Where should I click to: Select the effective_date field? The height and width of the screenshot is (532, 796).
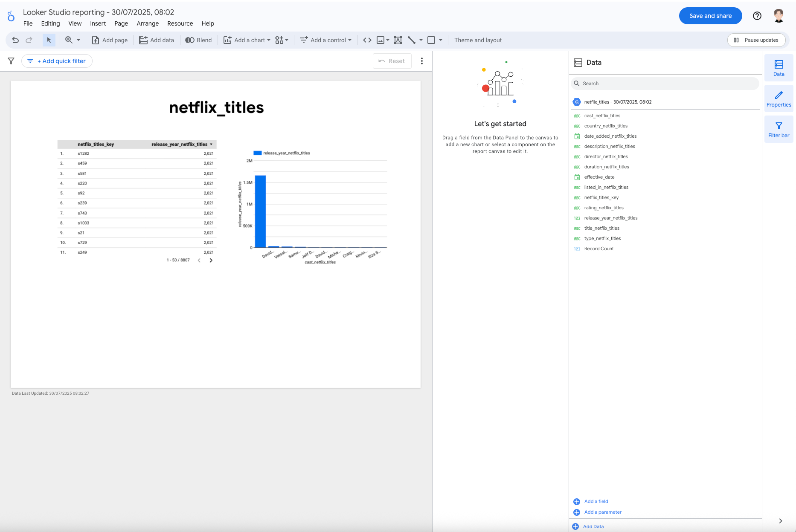click(599, 177)
